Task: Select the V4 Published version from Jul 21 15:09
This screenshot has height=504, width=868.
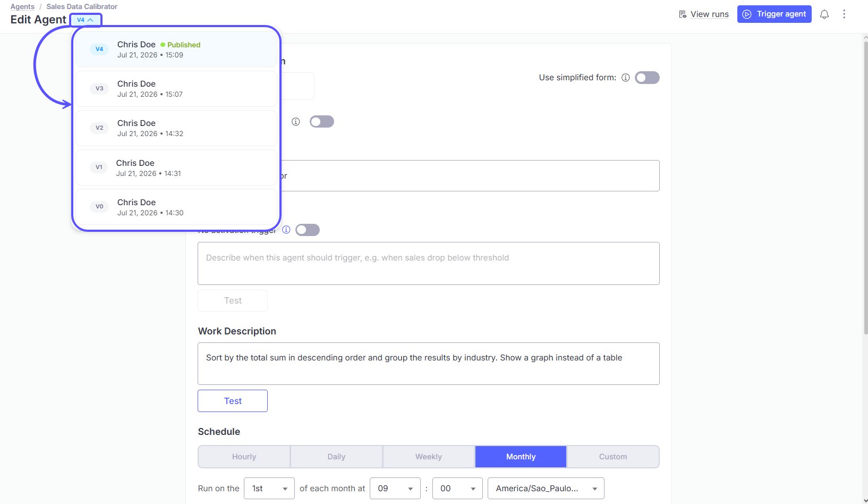Action: pos(176,49)
